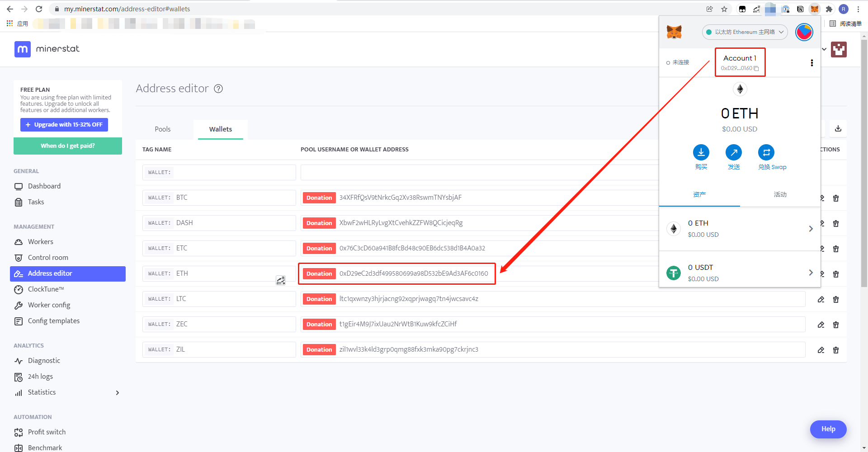
Task: Open the 阅读清单 reading list
Action: 845,24
